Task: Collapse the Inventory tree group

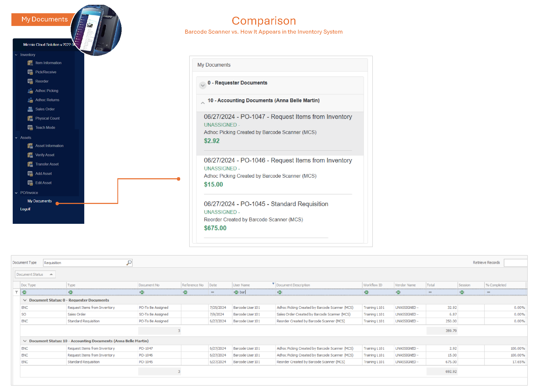Action: tap(16, 55)
